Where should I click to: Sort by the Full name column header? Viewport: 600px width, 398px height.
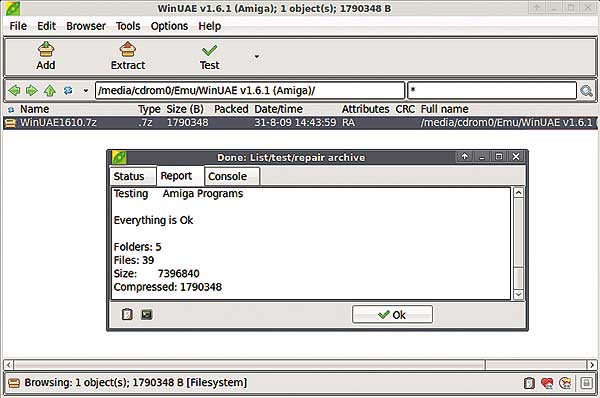pos(445,109)
